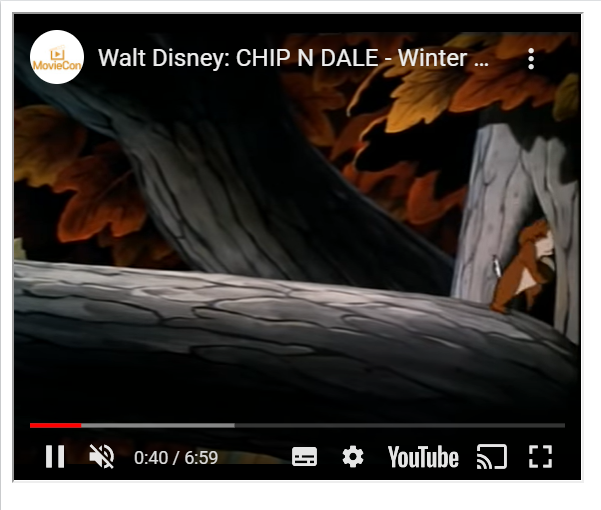The height and width of the screenshot is (510, 601).
Task: Jump to the gray buffered section of the progress bar
Action: pyautogui.click(x=158, y=425)
